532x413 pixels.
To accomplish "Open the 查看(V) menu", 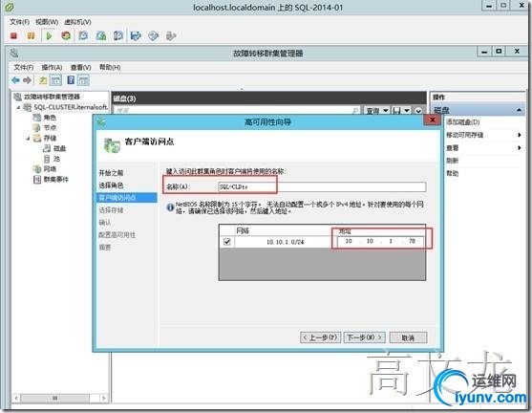I will click(81, 67).
